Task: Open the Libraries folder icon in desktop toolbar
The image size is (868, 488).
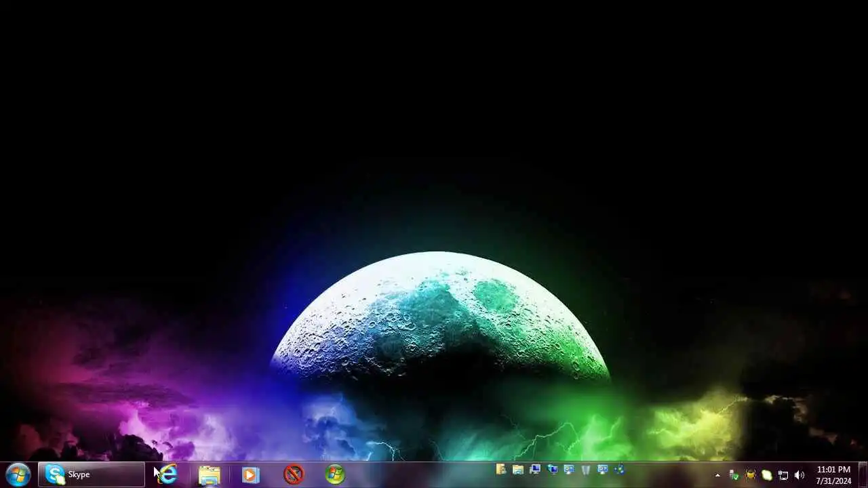Action: (x=518, y=469)
